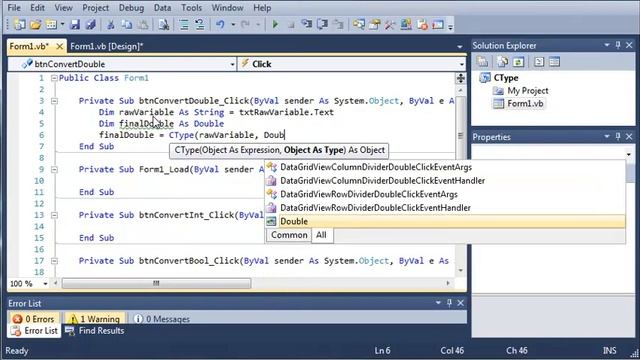Switch IntelliSense to the Common tab
This screenshot has width=640, height=360.
[289, 235]
